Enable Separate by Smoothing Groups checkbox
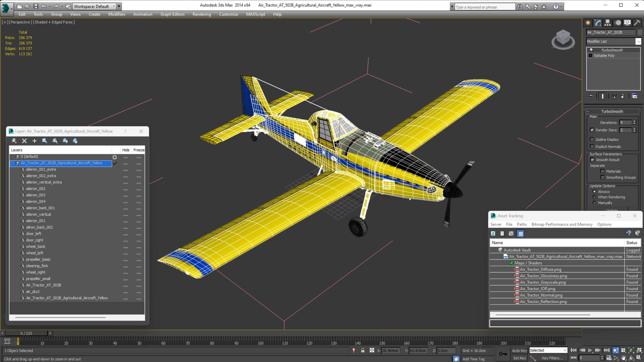The height and width of the screenshot is (362, 644). [x=602, y=177]
